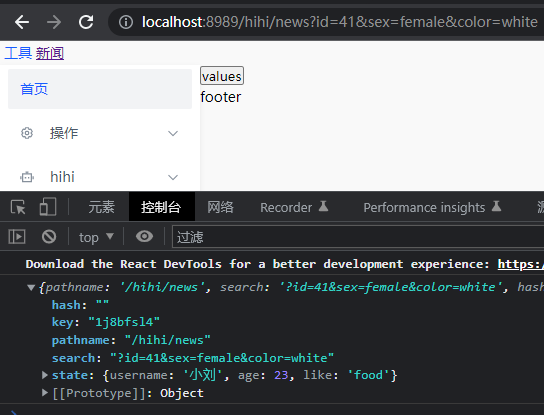Open the 新闻 link
Image resolution: width=544 pixels, height=415 pixels.
[x=50, y=53]
